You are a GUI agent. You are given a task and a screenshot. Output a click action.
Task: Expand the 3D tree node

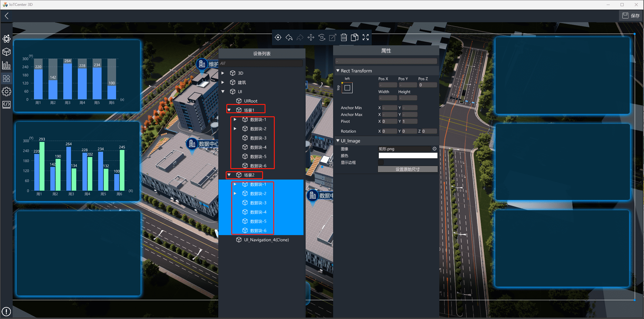pyautogui.click(x=223, y=73)
